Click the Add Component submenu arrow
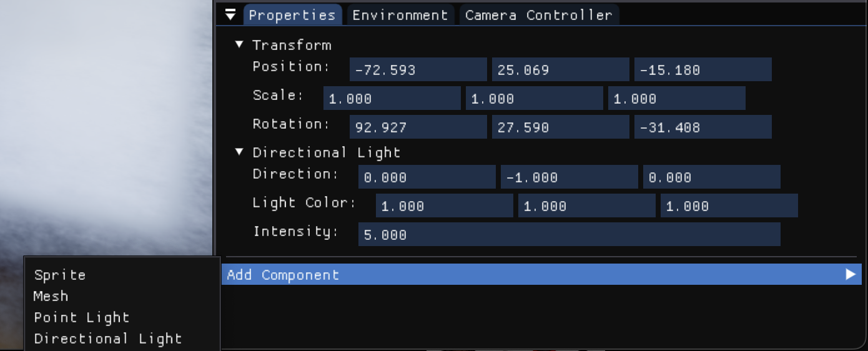 (x=850, y=274)
